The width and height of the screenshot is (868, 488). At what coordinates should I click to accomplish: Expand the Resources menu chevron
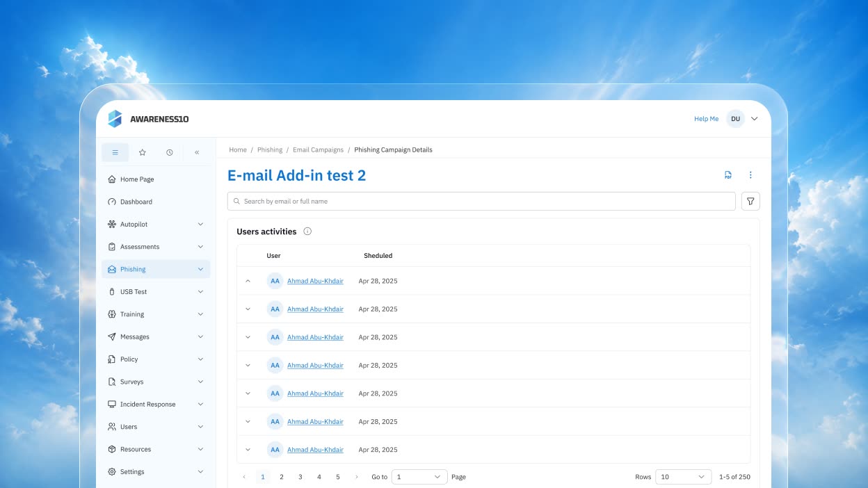[200, 449]
